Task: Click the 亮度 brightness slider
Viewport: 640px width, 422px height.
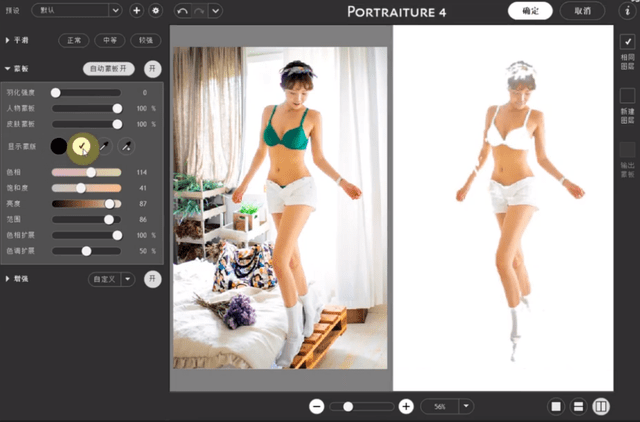Action: pyautogui.click(x=87, y=204)
